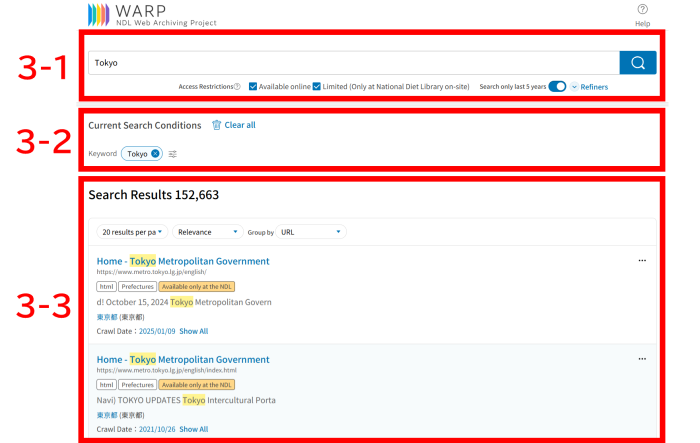Click 東京都 link in the second result
The width and height of the screenshot is (700, 443).
pos(107,415)
